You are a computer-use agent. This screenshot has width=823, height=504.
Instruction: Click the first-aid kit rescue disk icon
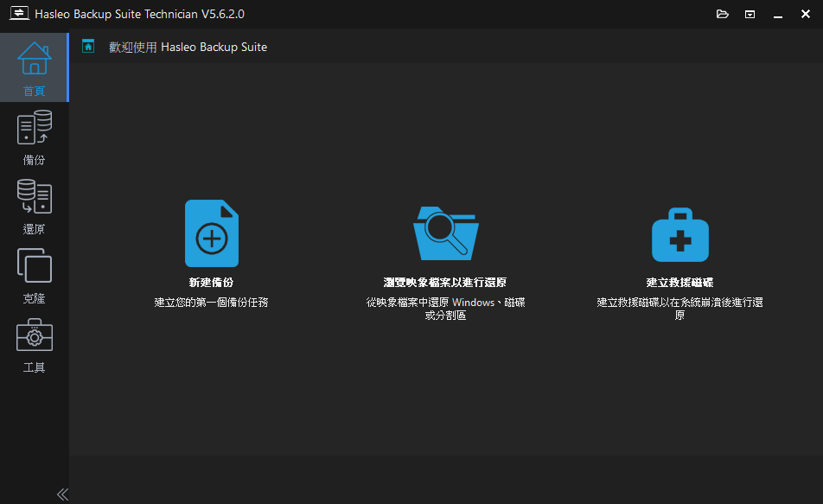[x=679, y=234]
